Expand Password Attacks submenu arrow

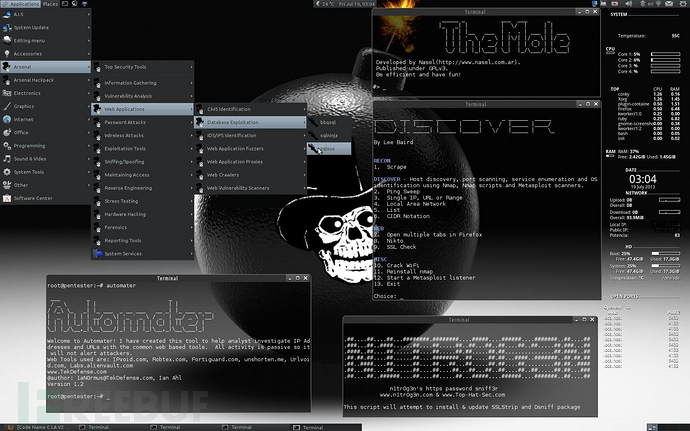[191, 122]
